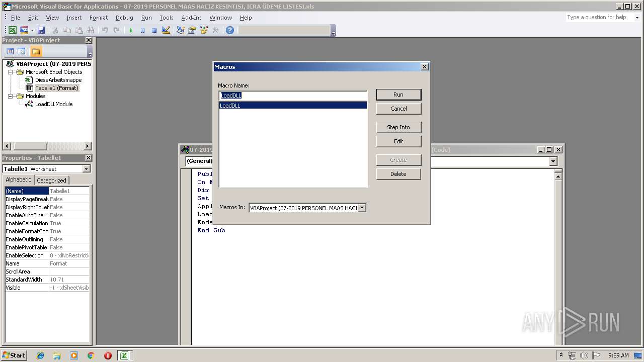Close the Project panel with its X
The width and height of the screenshot is (644, 362).
point(89,40)
